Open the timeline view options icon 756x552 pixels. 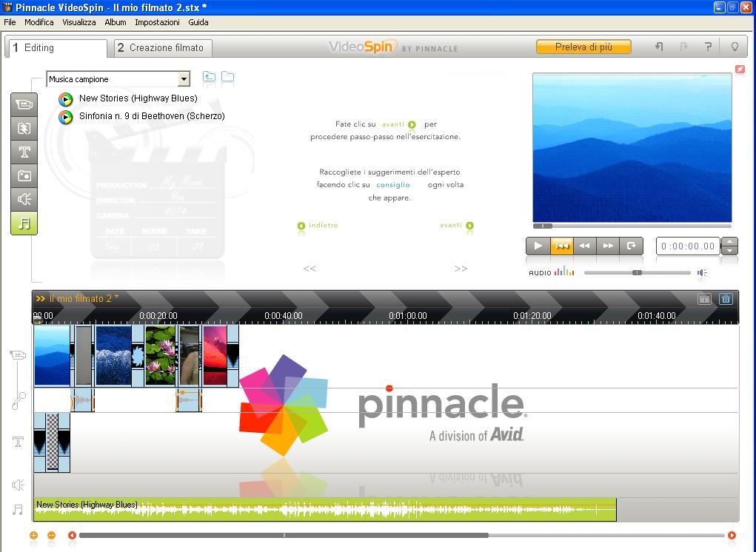(x=704, y=299)
